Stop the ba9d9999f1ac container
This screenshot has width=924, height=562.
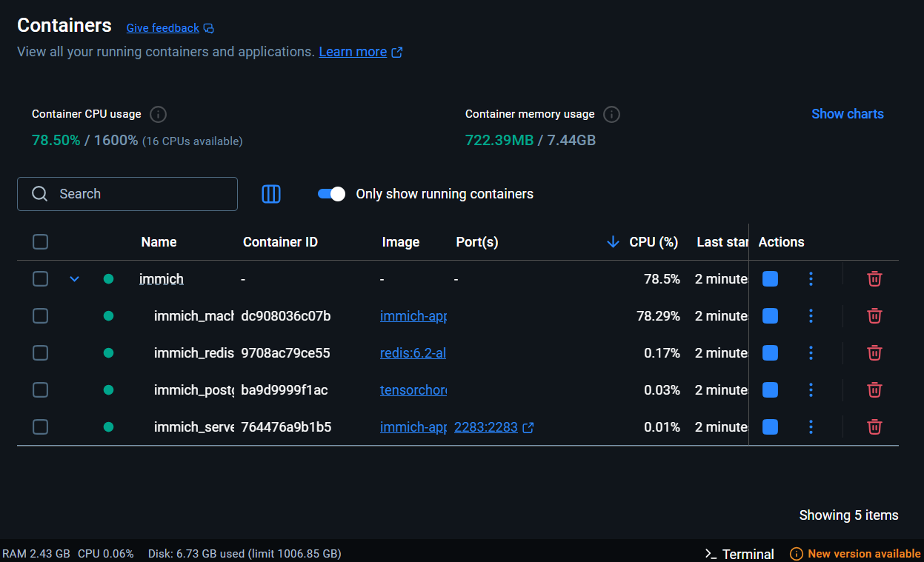pyautogui.click(x=770, y=390)
